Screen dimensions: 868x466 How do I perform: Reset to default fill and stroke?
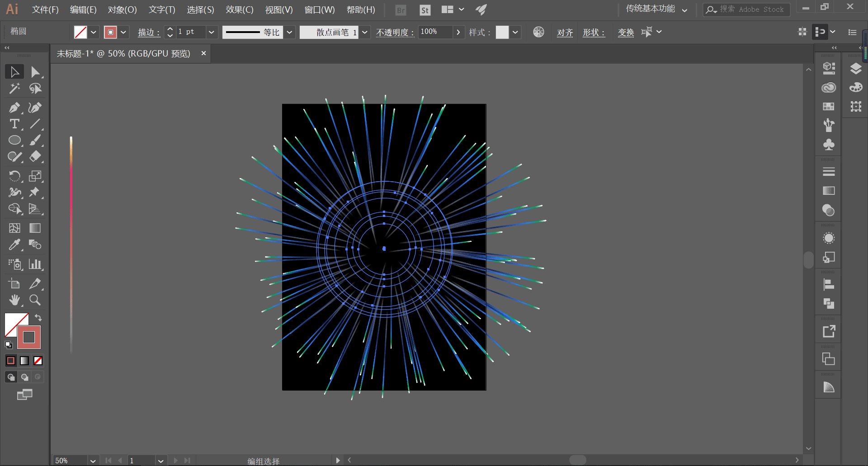[9, 345]
